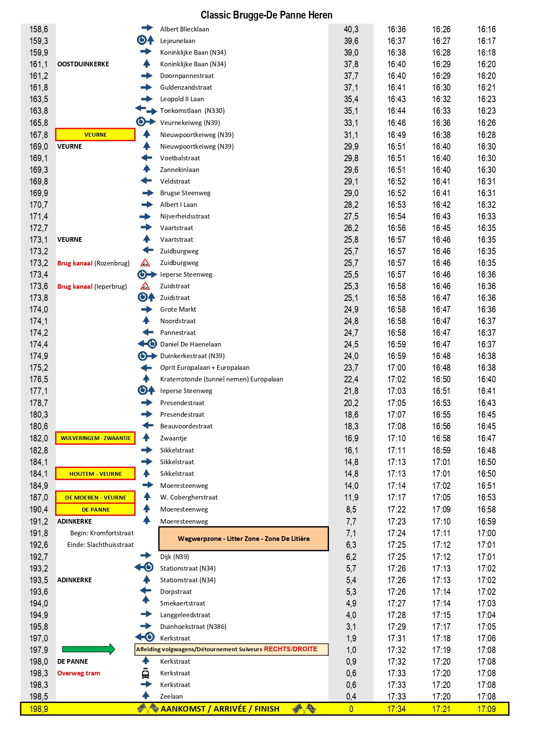The width and height of the screenshot is (534, 756).
Task: Click the warning triangle in the Ieperbrug row
Action: tap(145, 286)
